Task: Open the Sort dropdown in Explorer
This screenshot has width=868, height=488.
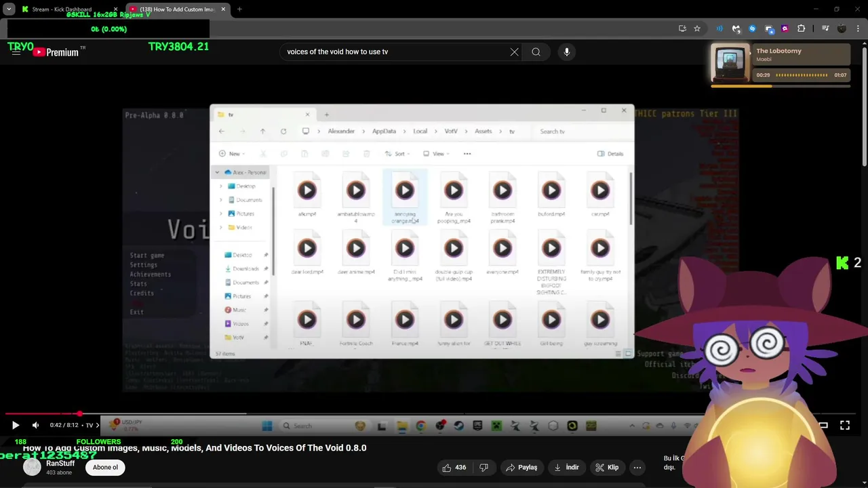Action: tap(397, 154)
